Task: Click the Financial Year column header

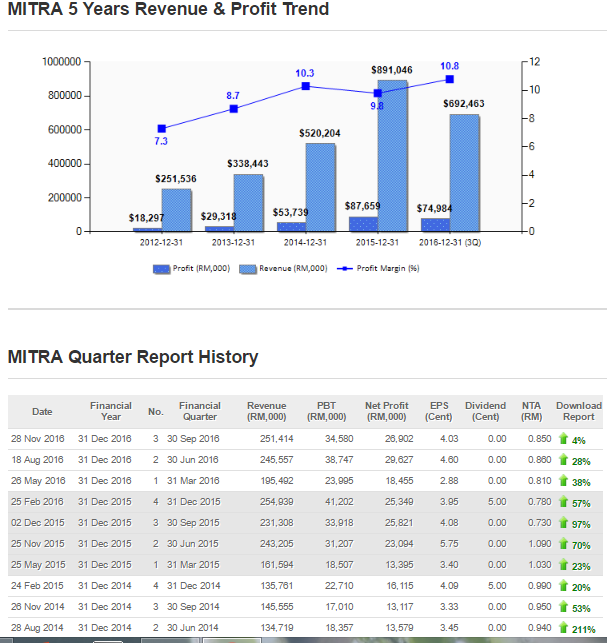Action: [x=111, y=411]
